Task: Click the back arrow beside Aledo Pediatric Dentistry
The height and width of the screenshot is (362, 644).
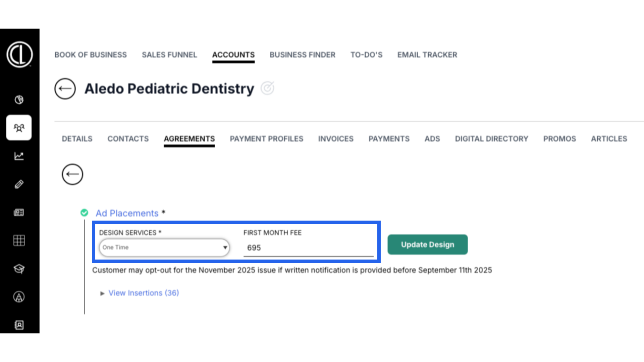Action: click(65, 89)
